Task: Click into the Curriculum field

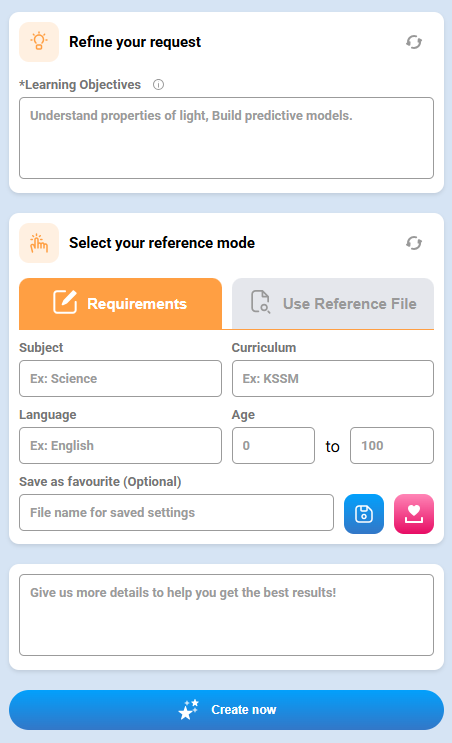Action: click(333, 379)
